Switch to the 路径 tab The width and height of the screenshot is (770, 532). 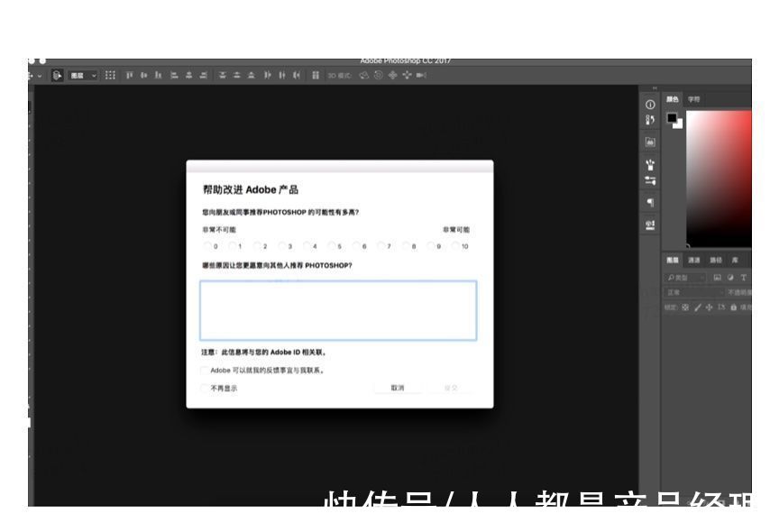point(716,260)
